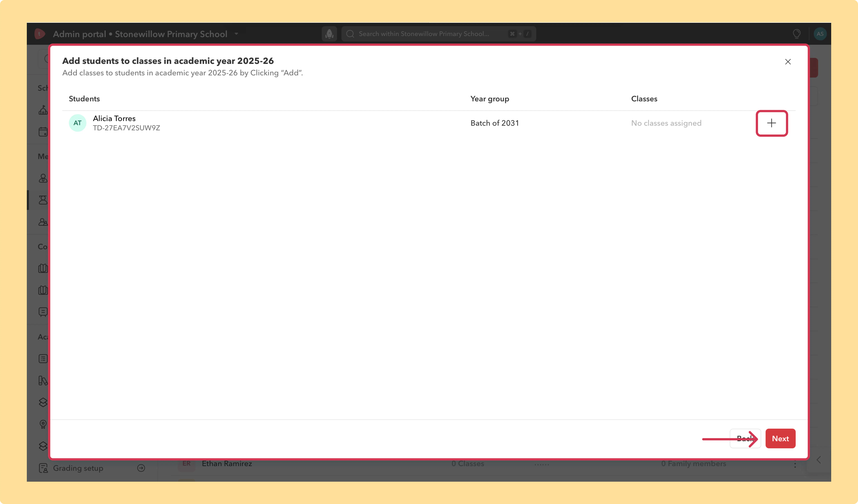
Task: Click the lightbulb icon in the top bar
Action: point(797,34)
